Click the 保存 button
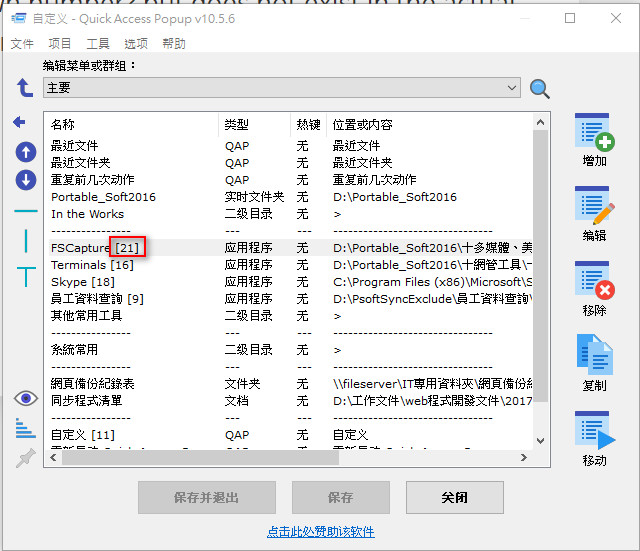The height and width of the screenshot is (551, 640). tap(341, 498)
